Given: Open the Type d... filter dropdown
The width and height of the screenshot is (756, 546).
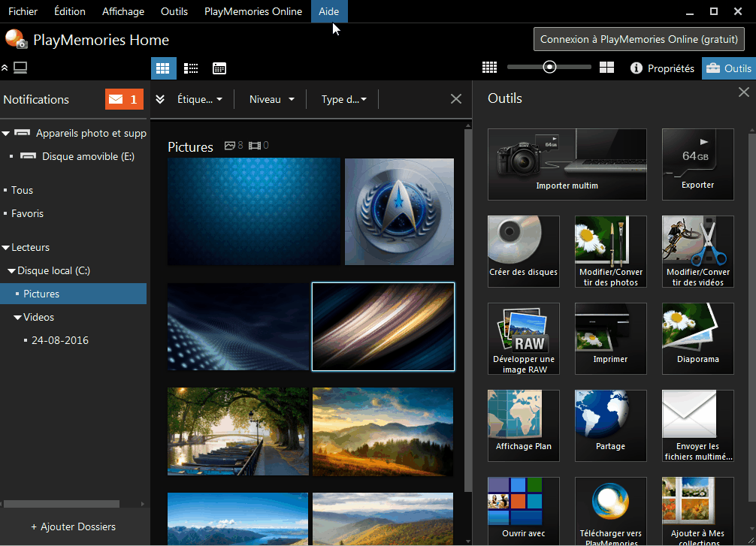Looking at the screenshot, I should [x=343, y=99].
